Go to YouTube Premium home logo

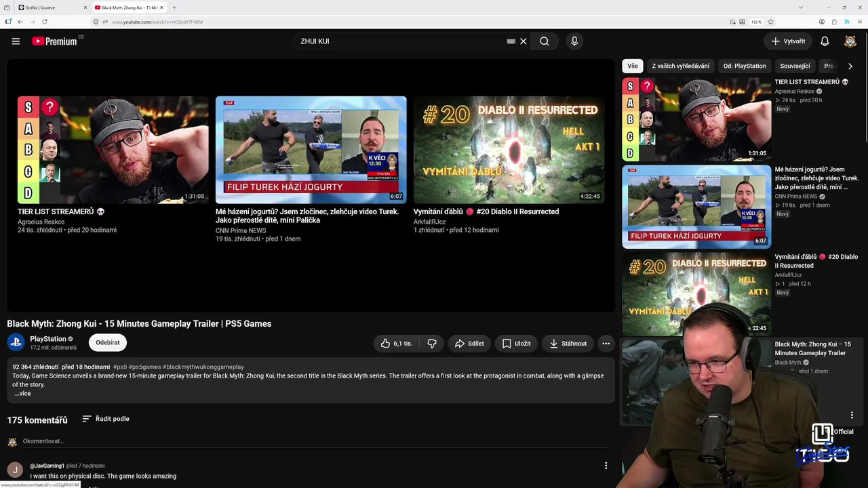tap(54, 41)
